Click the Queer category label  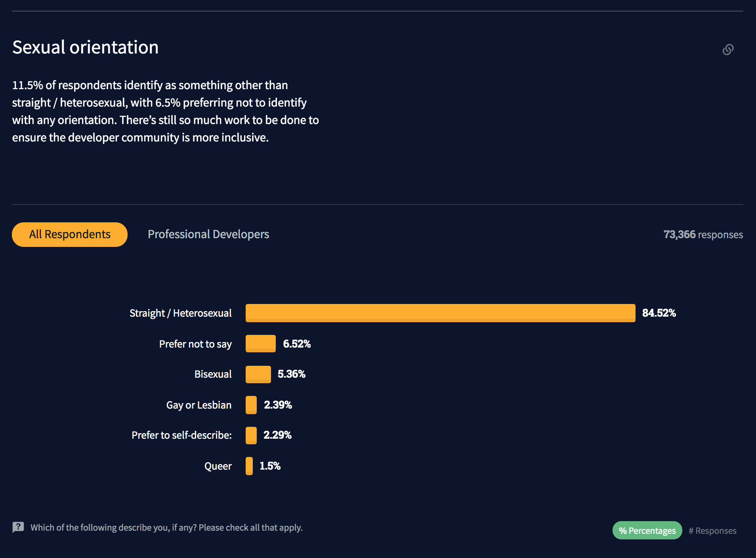[x=218, y=466]
